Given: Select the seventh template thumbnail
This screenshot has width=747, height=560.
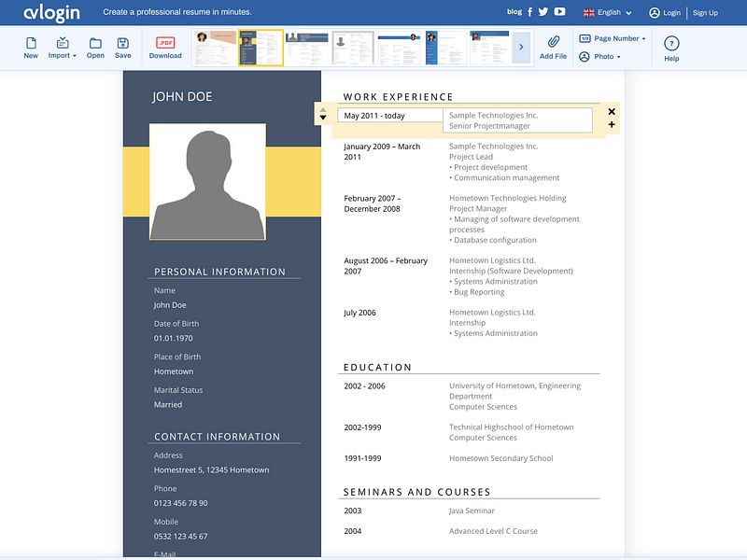Looking at the screenshot, I should 490,48.
